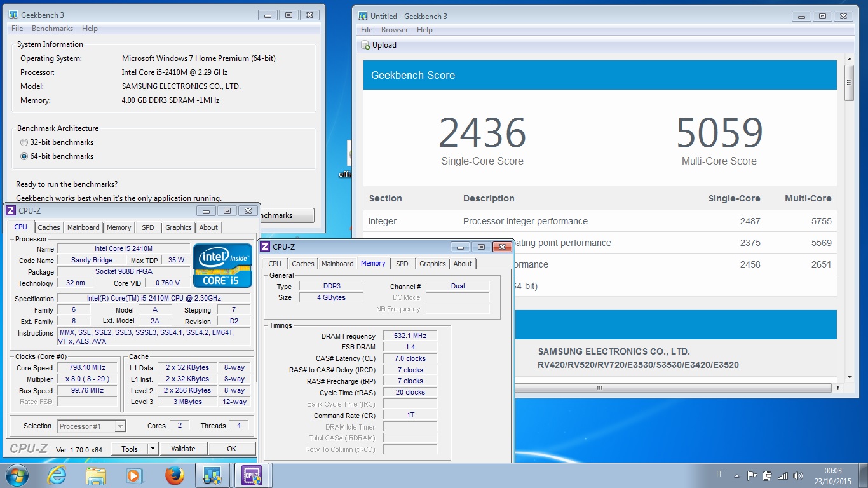Open Windows Explorer folder icon in taskbar
The height and width of the screenshot is (488, 868).
coord(96,475)
